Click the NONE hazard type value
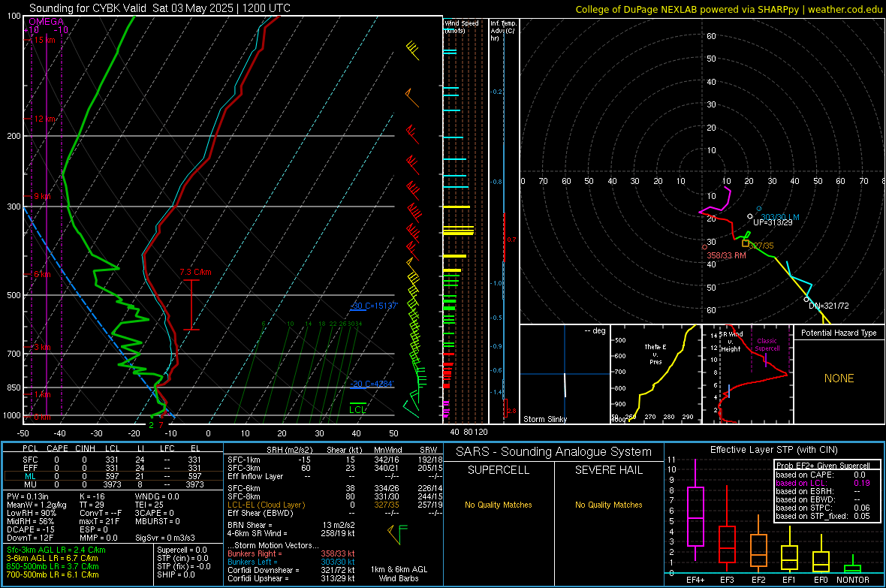The width and height of the screenshot is (886, 588). click(839, 378)
